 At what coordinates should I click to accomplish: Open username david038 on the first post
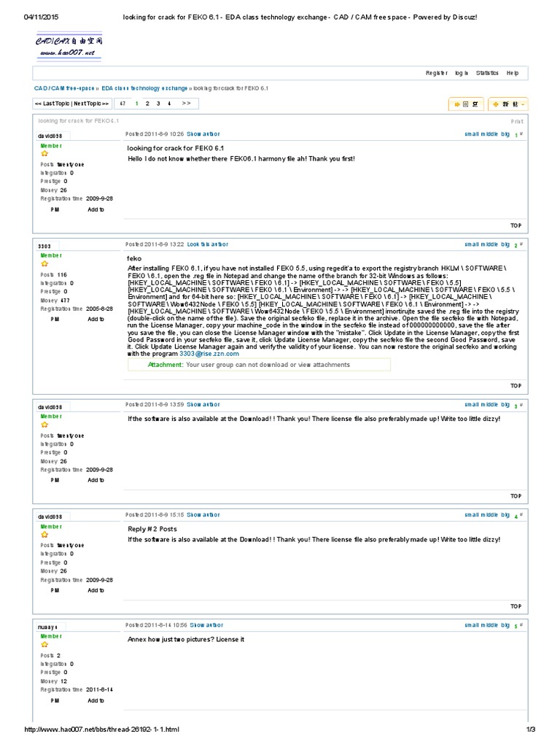[50, 136]
